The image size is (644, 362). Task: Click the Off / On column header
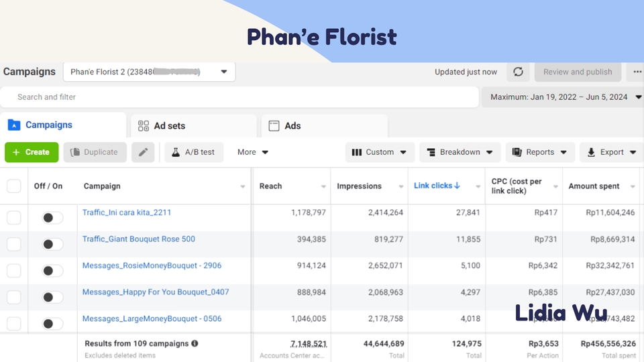point(48,186)
